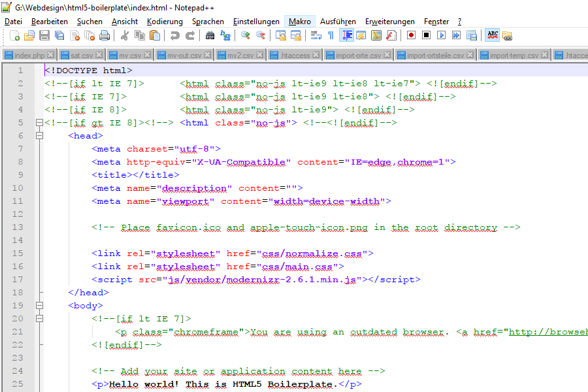
Task: Click the <title></title> tag on line 9
Action: tap(135, 175)
